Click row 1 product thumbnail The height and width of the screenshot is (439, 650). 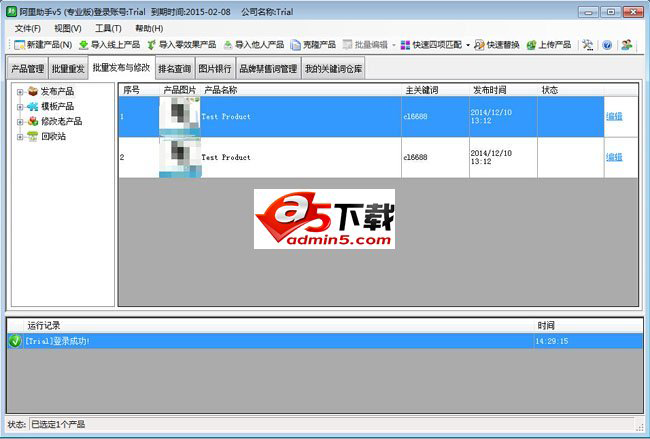point(180,116)
